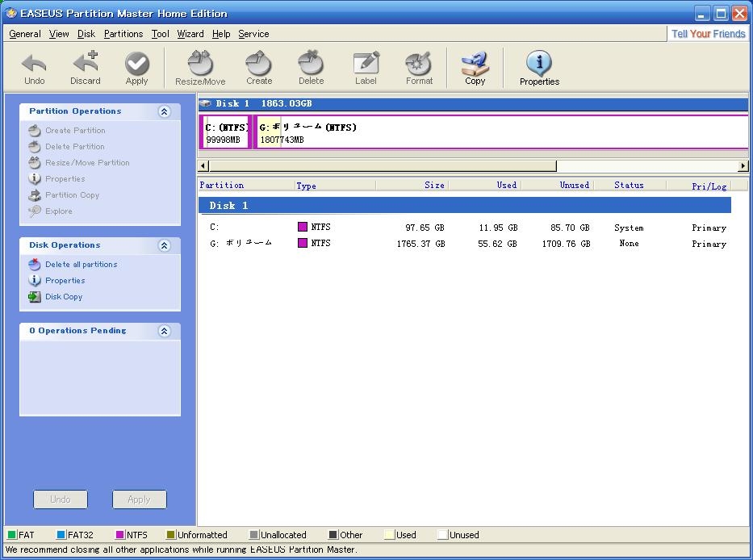This screenshot has height=560, width=753.
Task: Click the Unused column header
Action: click(x=558, y=186)
